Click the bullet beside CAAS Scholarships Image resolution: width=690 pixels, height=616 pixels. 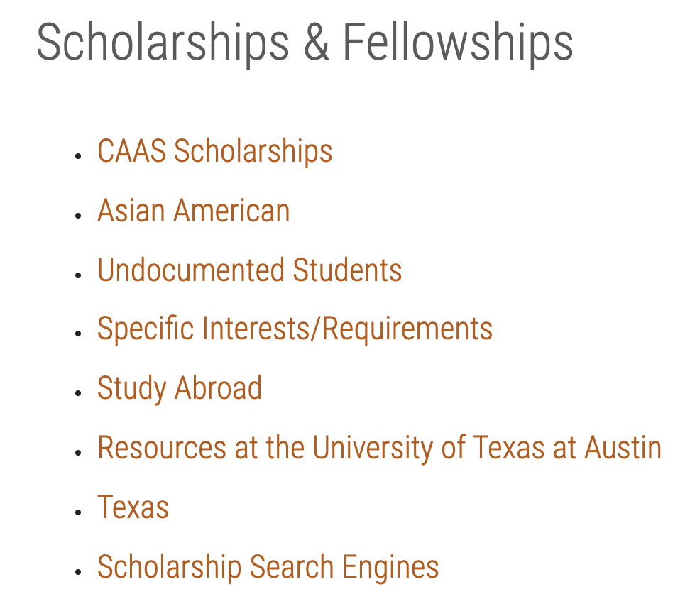click(x=78, y=155)
